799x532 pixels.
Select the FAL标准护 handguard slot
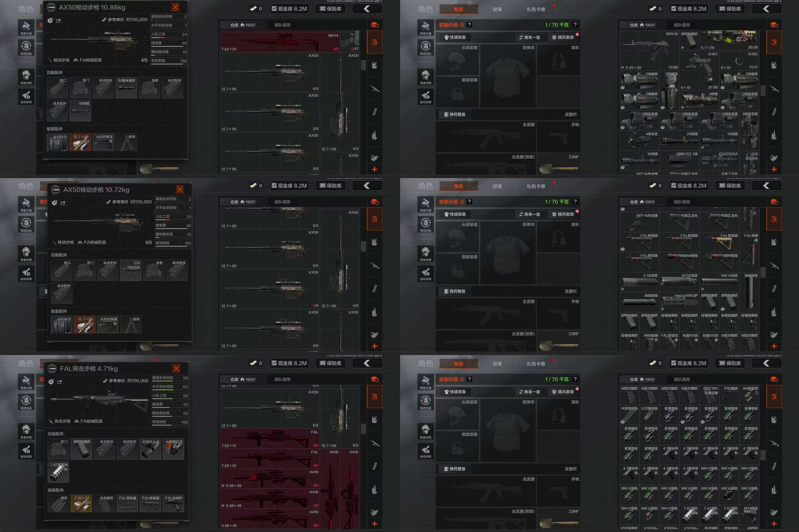[x=173, y=503]
